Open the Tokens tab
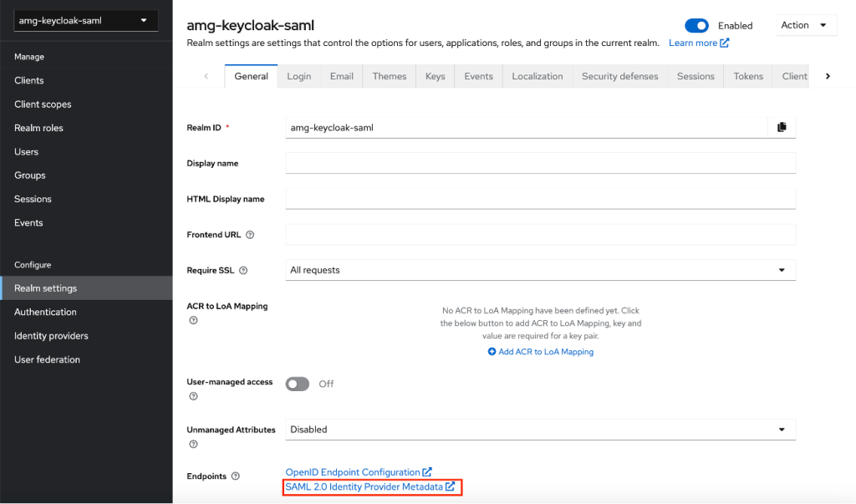The width and height of the screenshot is (856, 504). tap(748, 76)
